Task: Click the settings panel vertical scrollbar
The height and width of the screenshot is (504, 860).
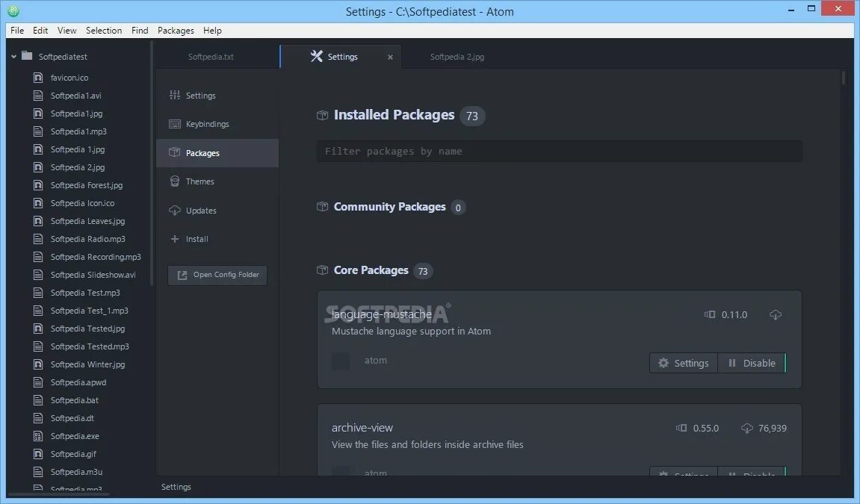Action: [x=844, y=77]
